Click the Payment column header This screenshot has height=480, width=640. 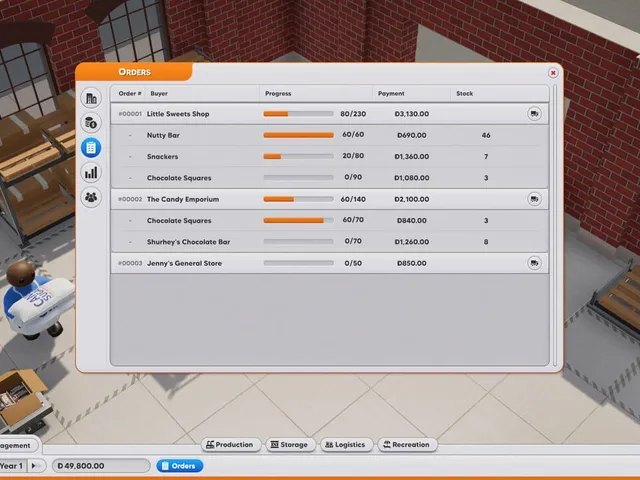[391, 93]
